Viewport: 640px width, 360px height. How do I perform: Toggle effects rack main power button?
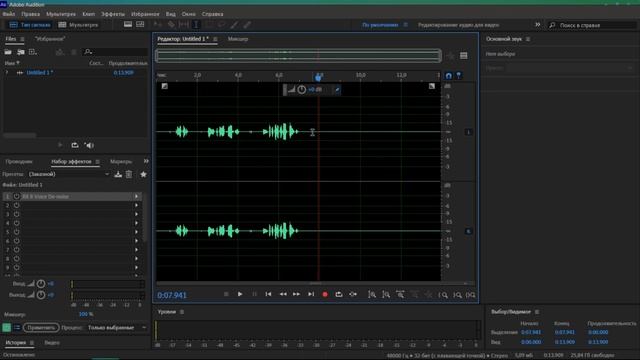[7, 327]
